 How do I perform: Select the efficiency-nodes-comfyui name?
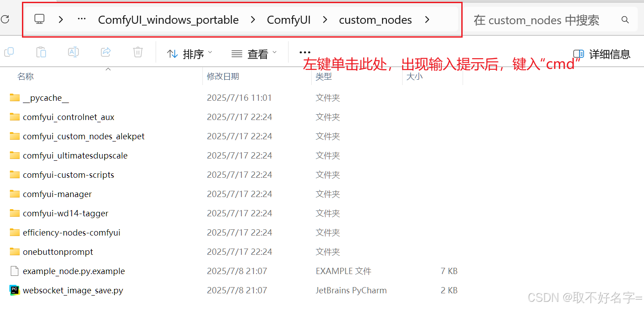click(72, 233)
